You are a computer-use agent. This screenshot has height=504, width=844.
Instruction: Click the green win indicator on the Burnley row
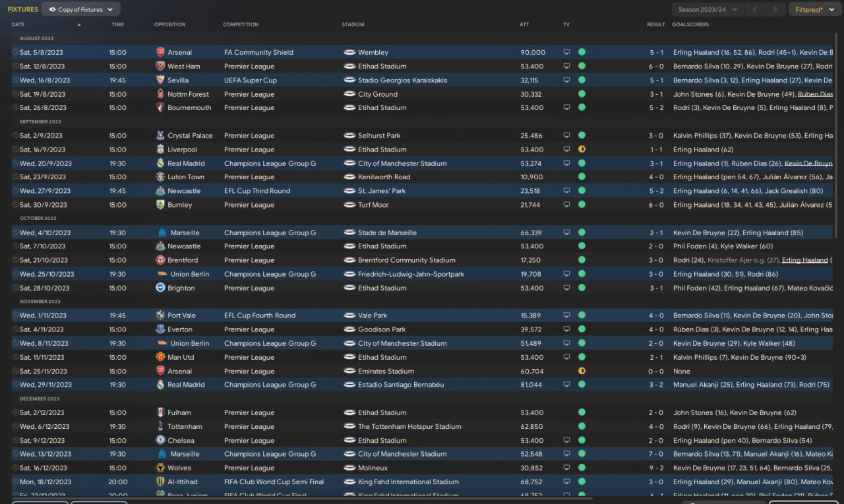[582, 205]
